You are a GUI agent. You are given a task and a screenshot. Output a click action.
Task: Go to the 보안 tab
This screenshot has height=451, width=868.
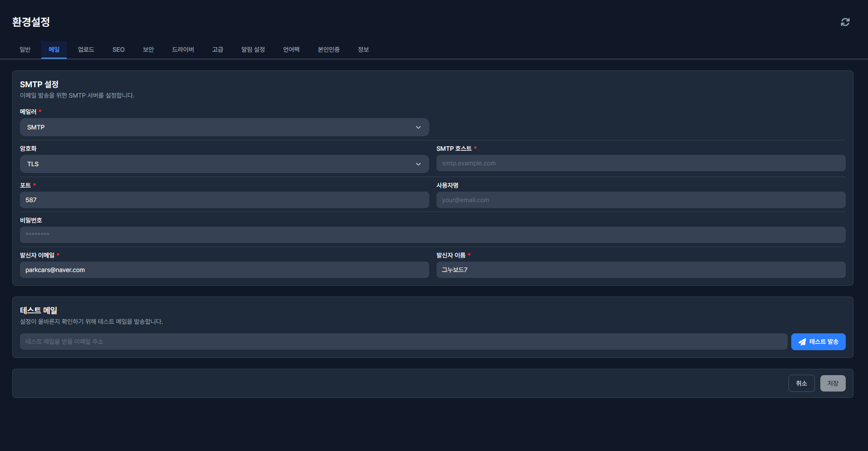coord(149,50)
